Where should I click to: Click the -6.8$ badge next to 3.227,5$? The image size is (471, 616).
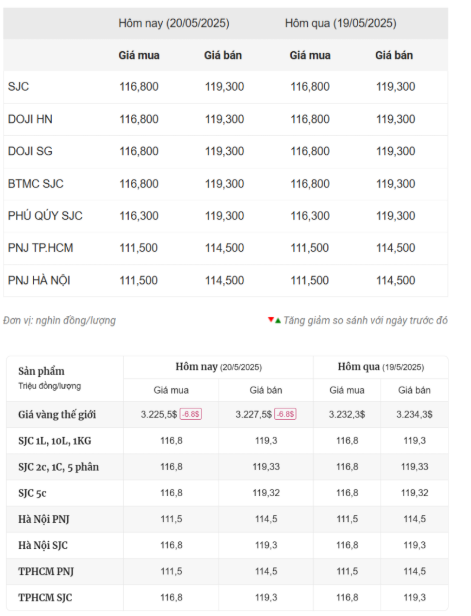286,414
